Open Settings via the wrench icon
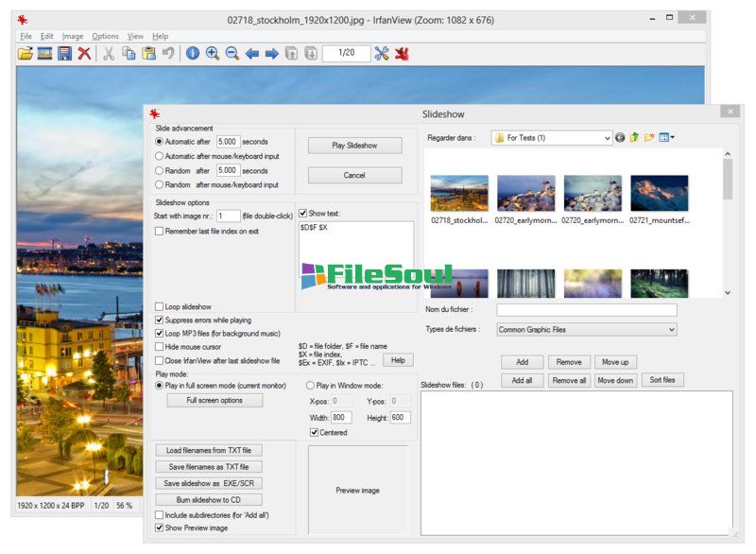Screen dimensions: 756x554 click(382, 54)
